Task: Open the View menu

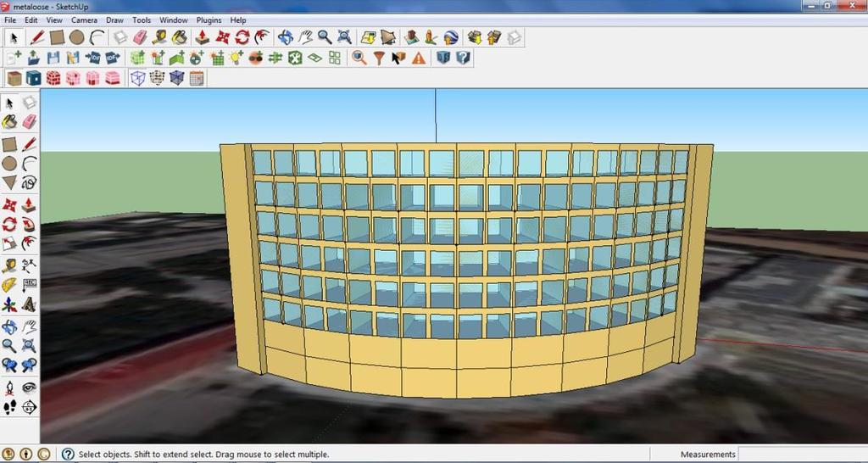Action: click(54, 20)
